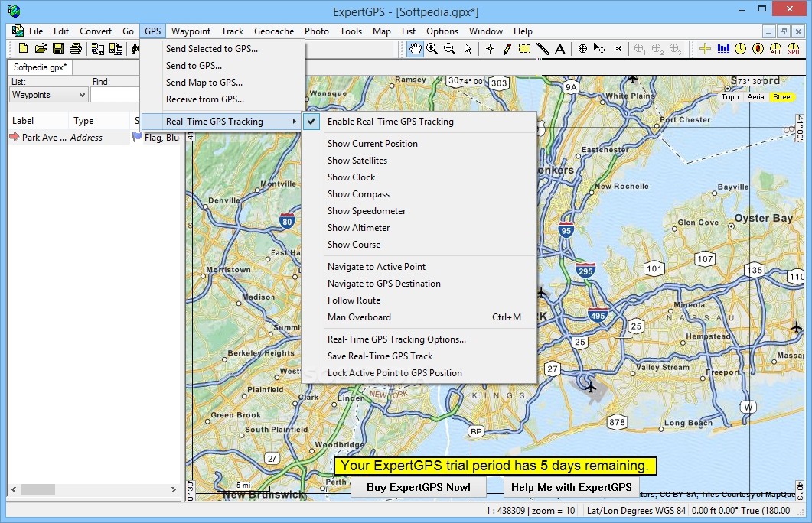Click the list scrollbar left arrow
The height and width of the screenshot is (523, 812).
point(14,489)
